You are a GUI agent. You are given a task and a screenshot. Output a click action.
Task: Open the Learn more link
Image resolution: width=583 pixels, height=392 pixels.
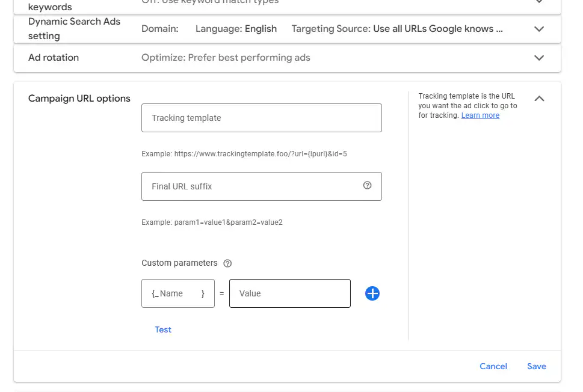[x=480, y=115]
